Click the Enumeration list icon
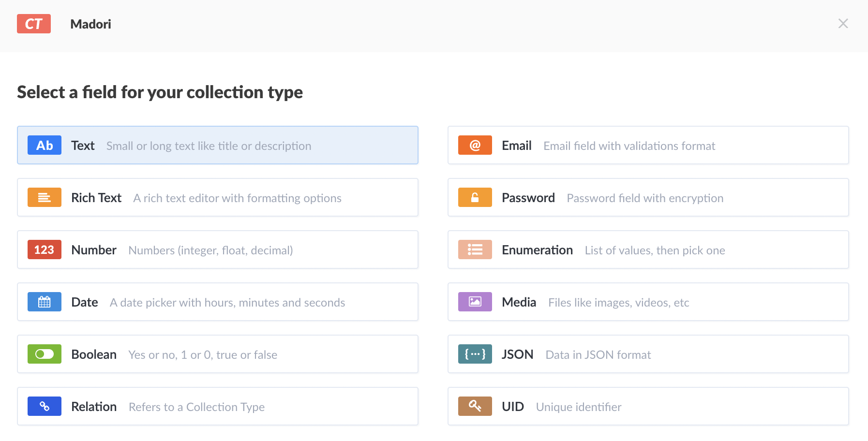The height and width of the screenshot is (441, 868). tap(475, 250)
